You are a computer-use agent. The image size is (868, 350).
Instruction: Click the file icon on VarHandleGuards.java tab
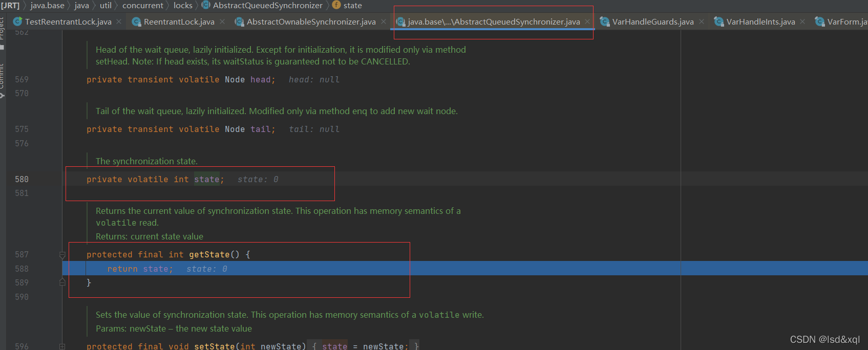click(x=605, y=21)
